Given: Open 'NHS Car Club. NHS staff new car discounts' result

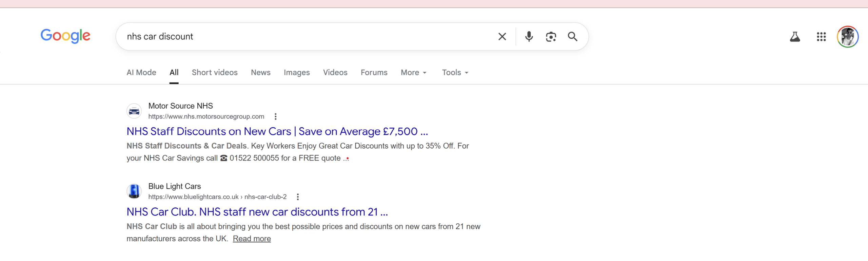Looking at the screenshot, I should (257, 212).
